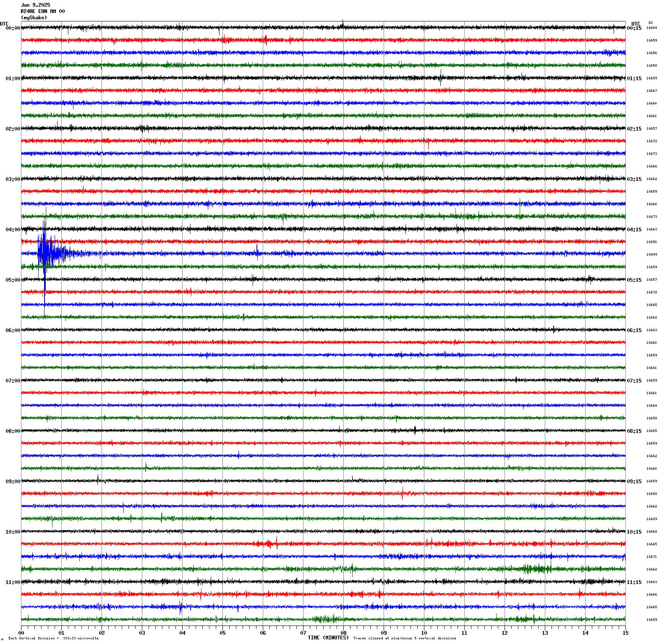Click the right-side time label "06:15"
The width and height of the screenshot is (659, 644).
634,330
